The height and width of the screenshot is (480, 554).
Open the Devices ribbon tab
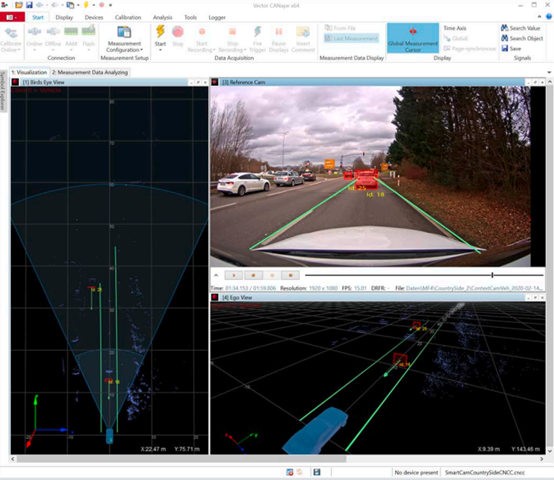94,17
